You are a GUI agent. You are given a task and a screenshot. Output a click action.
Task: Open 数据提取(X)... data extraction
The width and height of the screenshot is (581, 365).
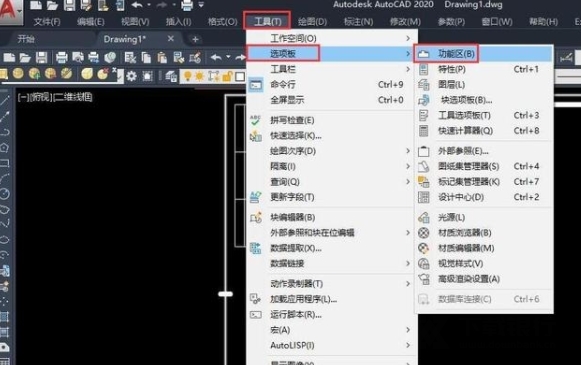pyautogui.click(x=332, y=248)
